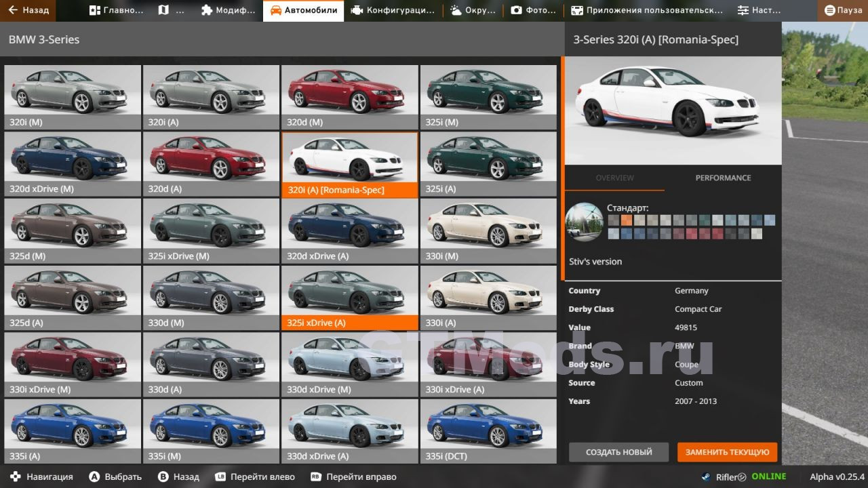This screenshot has height=488, width=868.
Task: Click ЗАМЕНИТЬ ТЕКУЩУЮ button
Action: [727, 452]
